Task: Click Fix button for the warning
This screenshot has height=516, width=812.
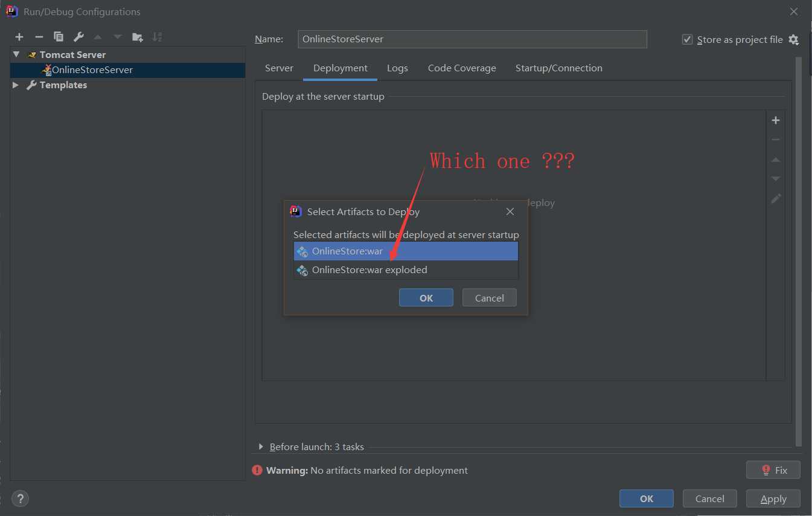Action: point(773,470)
